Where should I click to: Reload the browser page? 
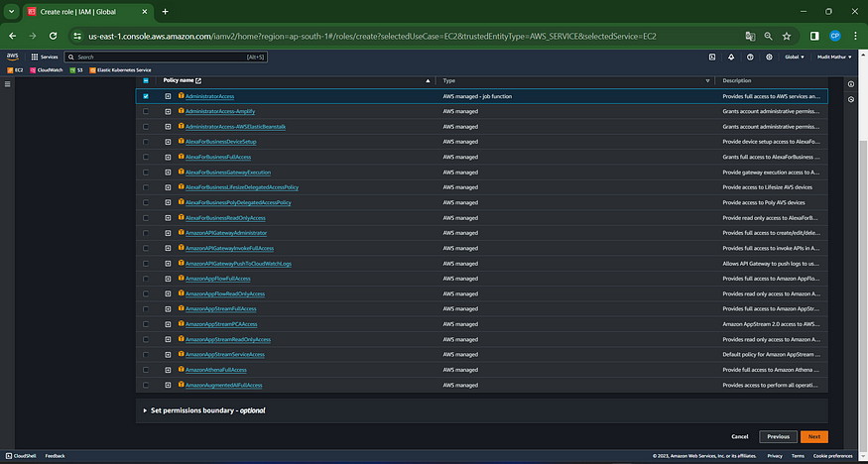coord(54,36)
